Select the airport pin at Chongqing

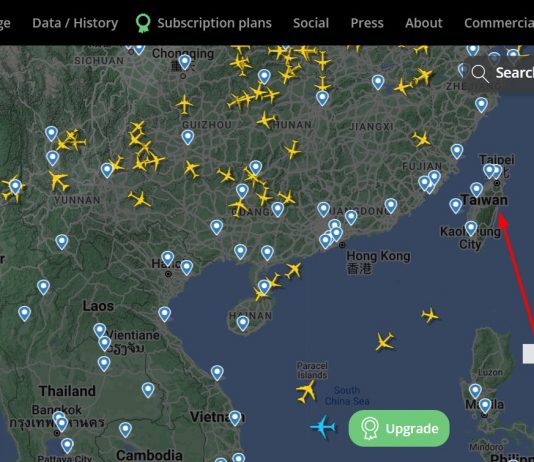(185, 62)
